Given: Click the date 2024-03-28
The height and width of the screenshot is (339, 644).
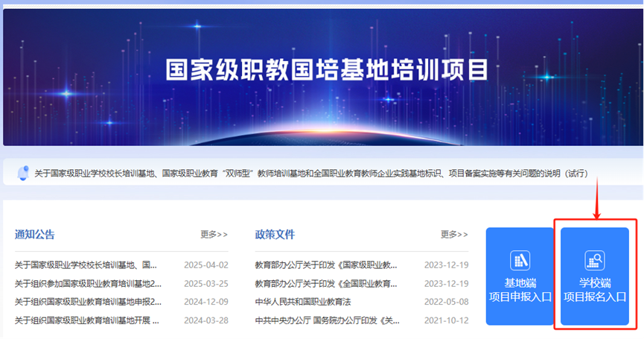Looking at the screenshot, I should tap(206, 320).
